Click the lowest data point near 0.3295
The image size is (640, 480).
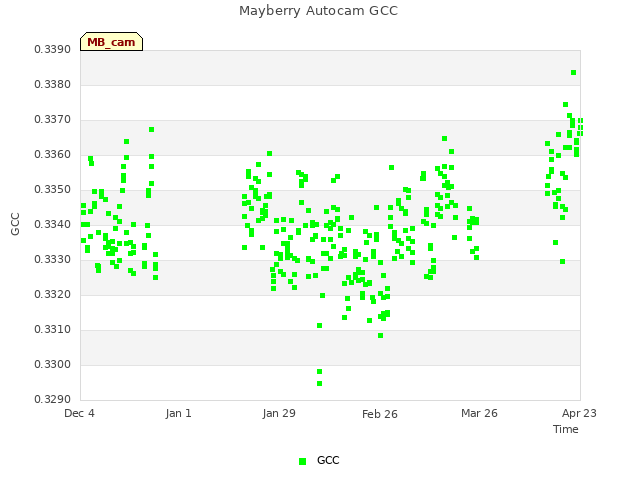(x=320, y=384)
